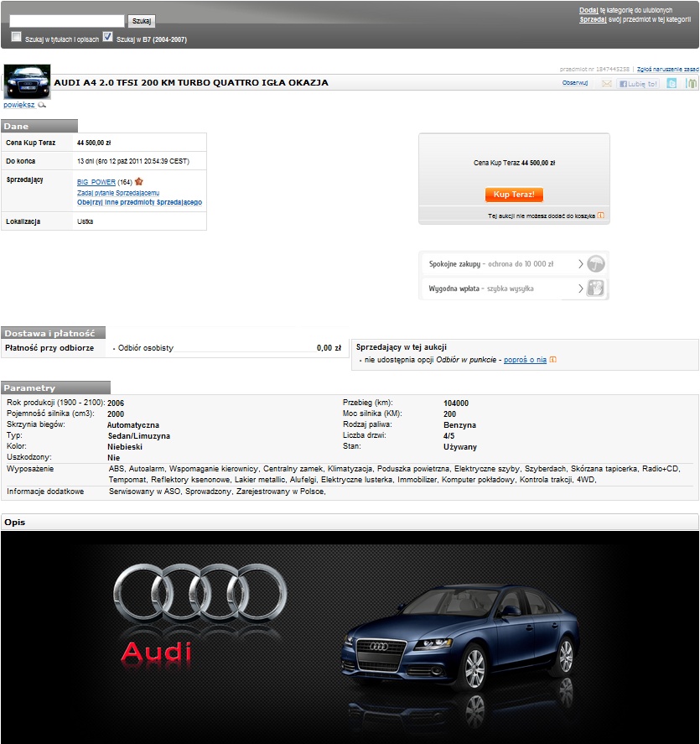Click the Obserwuj link

coord(575,83)
